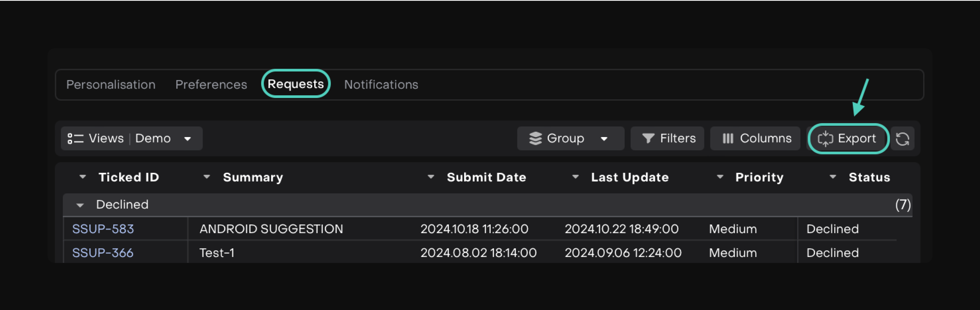This screenshot has height=310, width=980.
Task: Click the Status column sort arrow
Action: [x=833, y=177]
